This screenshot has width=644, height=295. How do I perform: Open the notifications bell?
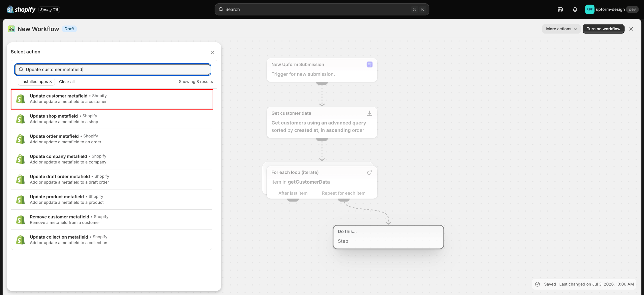point(575,10)
